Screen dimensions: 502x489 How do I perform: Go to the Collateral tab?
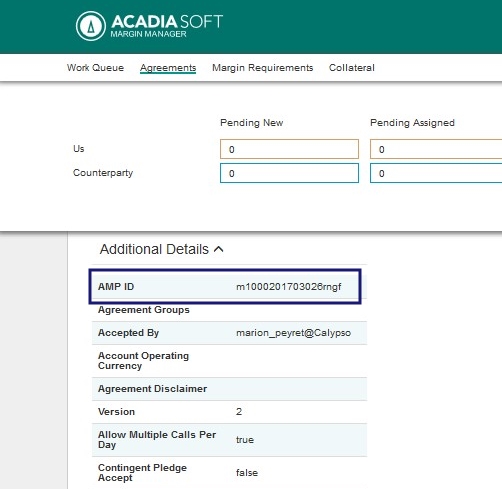coord(352,68)
